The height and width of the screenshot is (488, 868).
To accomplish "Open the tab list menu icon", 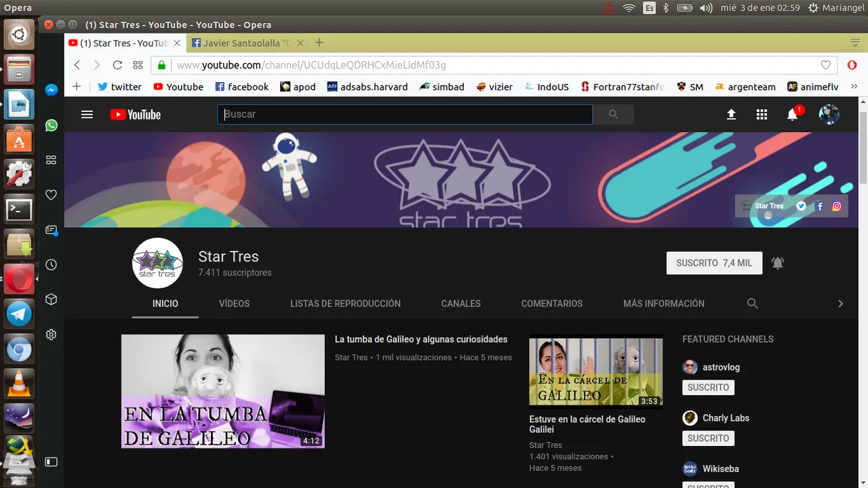I will click(854, 43).
